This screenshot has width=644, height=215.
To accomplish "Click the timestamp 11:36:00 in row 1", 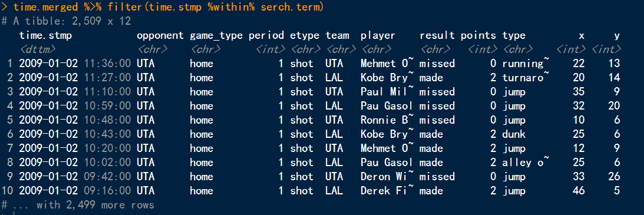I will click(x=108, y=64).
